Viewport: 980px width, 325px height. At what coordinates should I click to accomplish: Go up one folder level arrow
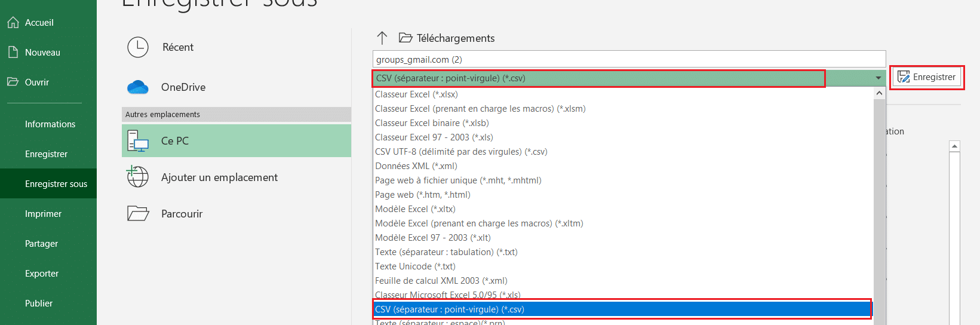pos(382,38)
